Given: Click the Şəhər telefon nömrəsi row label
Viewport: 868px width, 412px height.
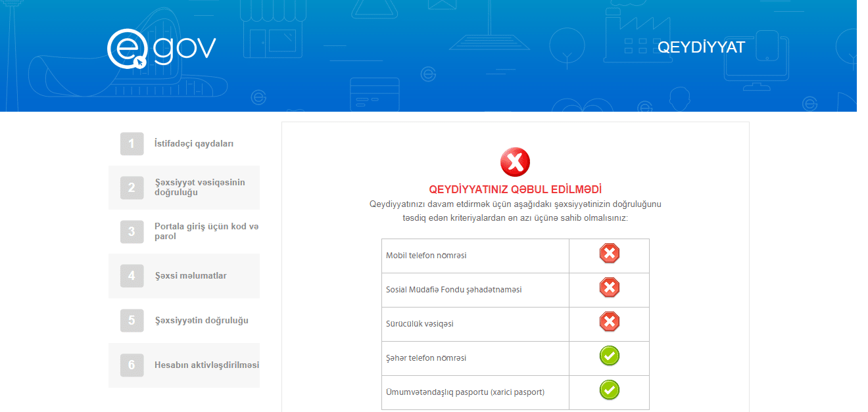Looking at the screenshot, I should pyautogui.click(x=426, y=358).
